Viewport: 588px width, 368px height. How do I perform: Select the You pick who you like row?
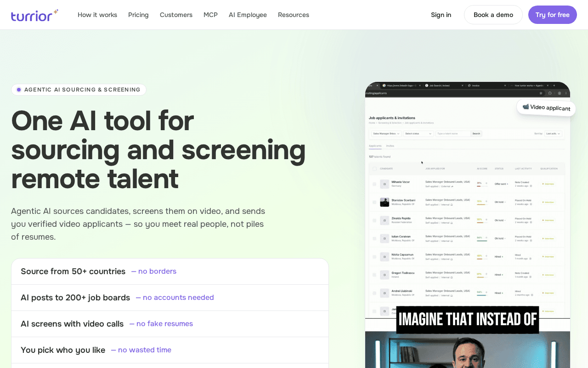point(170,350)
